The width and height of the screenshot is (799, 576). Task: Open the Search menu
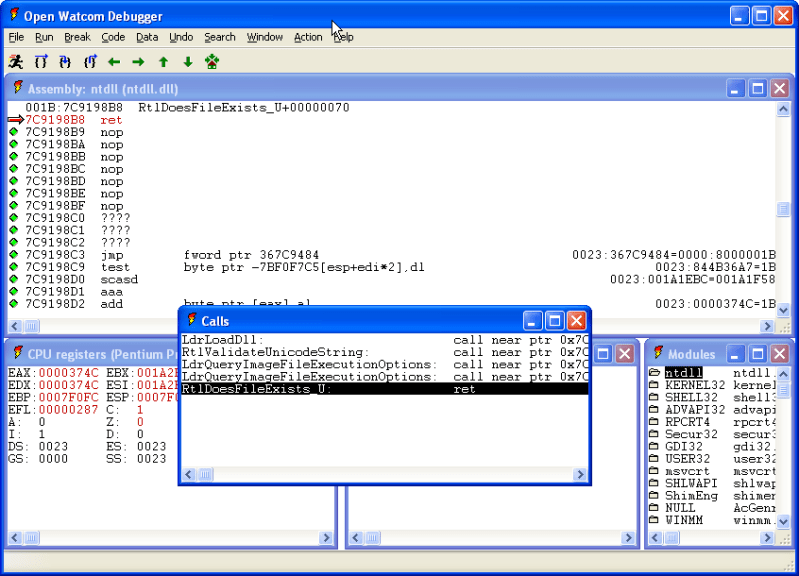click(220, 37)
